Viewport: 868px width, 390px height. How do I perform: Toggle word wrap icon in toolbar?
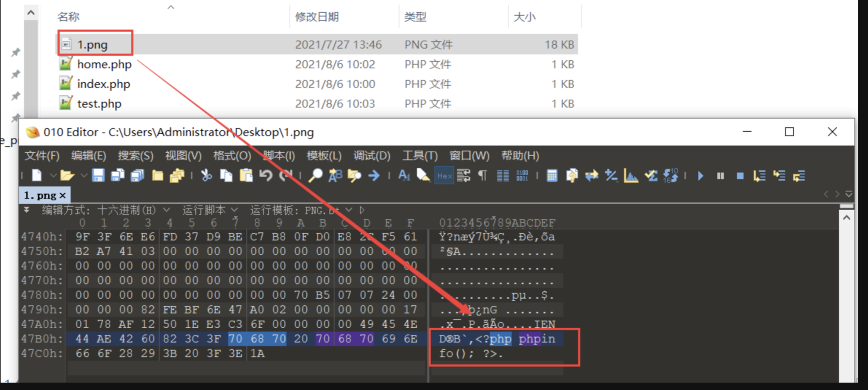464,176
